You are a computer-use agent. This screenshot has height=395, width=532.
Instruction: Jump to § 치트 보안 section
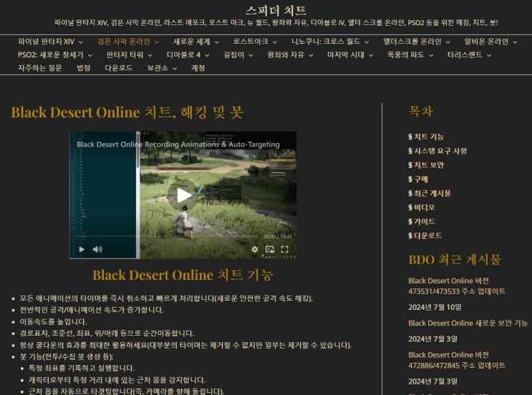pyautogui.click(x=426, y=165)
